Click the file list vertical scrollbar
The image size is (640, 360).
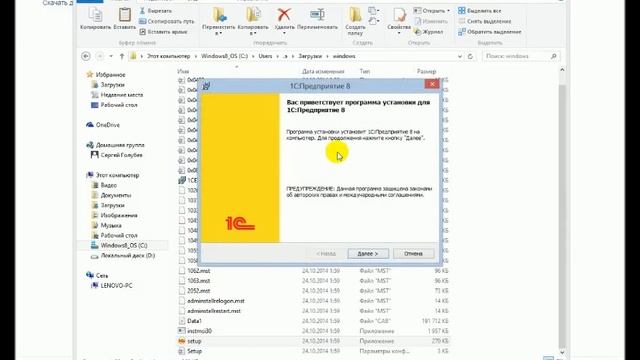(x=562, y=212)
